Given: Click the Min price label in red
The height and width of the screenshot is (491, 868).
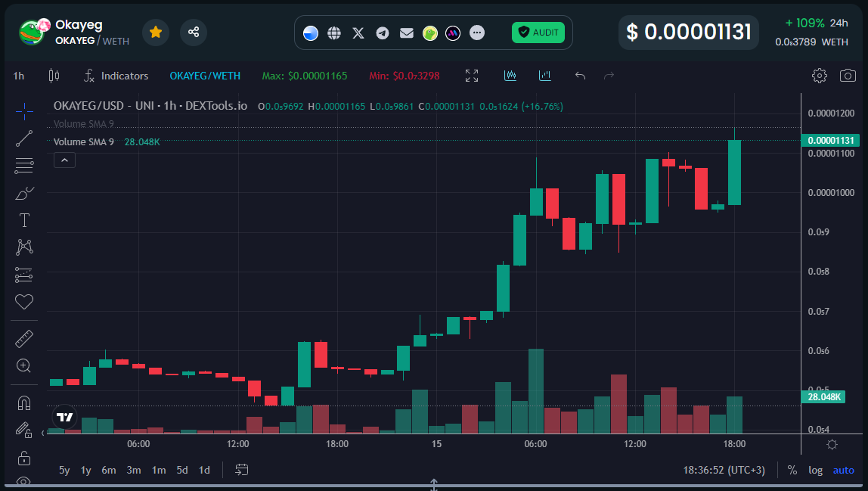Looking at the screenshot, I should pos(404,76).
